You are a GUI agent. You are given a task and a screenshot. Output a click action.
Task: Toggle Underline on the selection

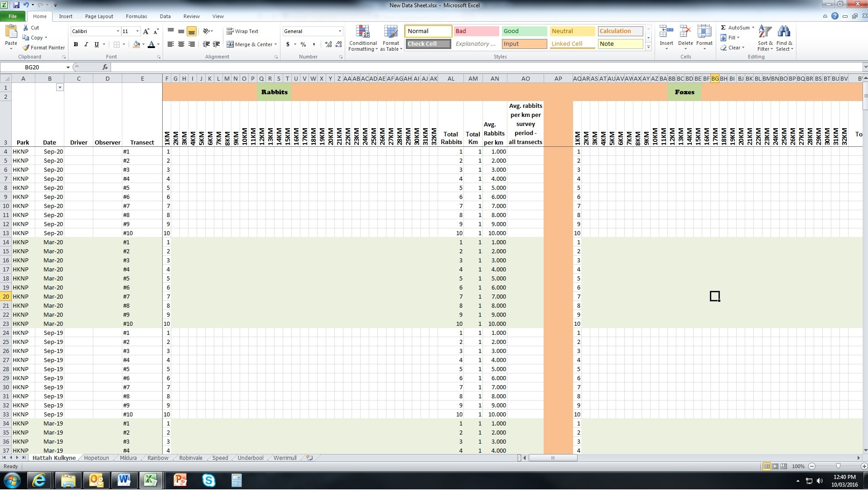pos(96,44)
